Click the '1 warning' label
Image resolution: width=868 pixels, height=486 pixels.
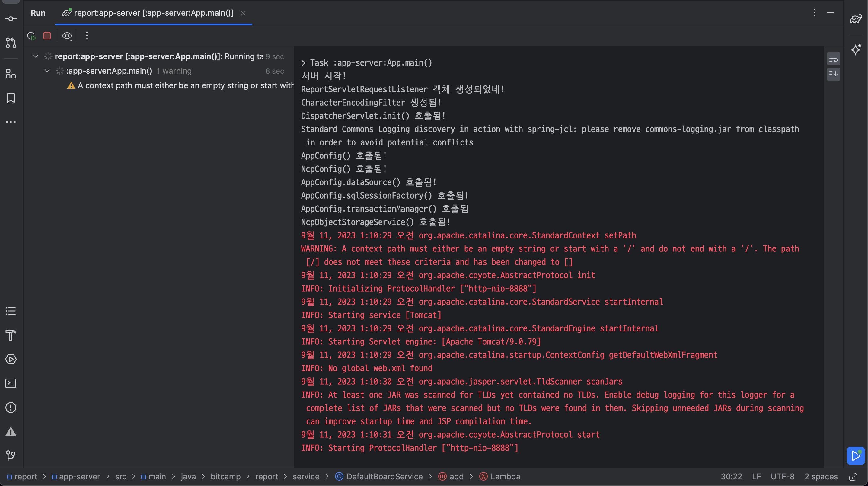[174, 71]
